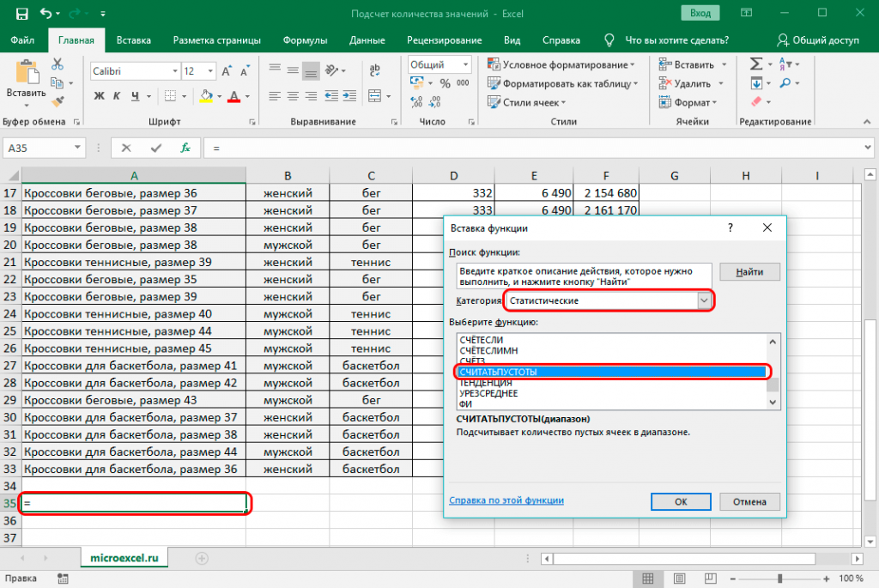The width and height of the screenshot is (879, 588).
Task: Toggle Bold (Ж) formatting
Action: coord(99,95)
